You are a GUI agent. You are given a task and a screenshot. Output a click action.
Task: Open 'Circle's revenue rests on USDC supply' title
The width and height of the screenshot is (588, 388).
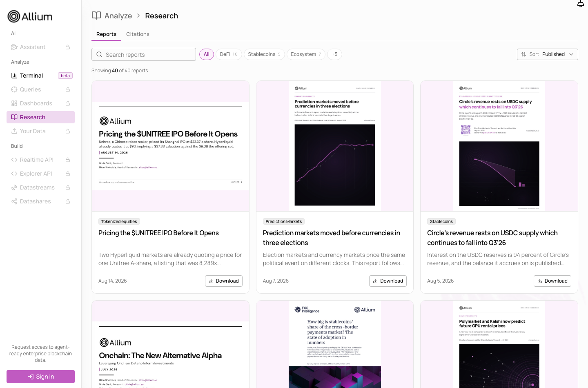492,238
